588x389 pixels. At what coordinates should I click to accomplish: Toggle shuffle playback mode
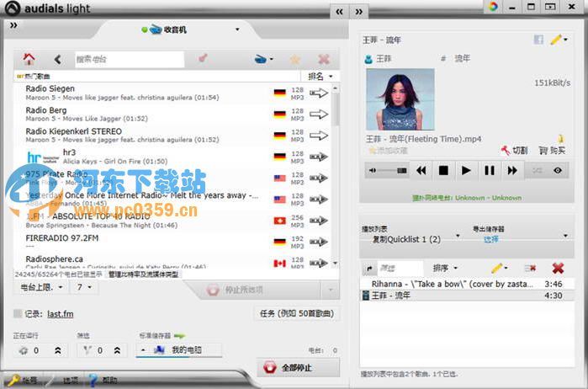pos(538,170)
